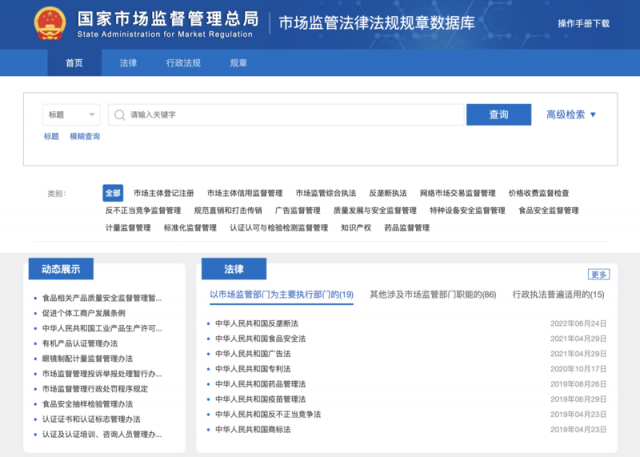
Task: Select 标题 option below search box
Action: [x=51, y=137]
